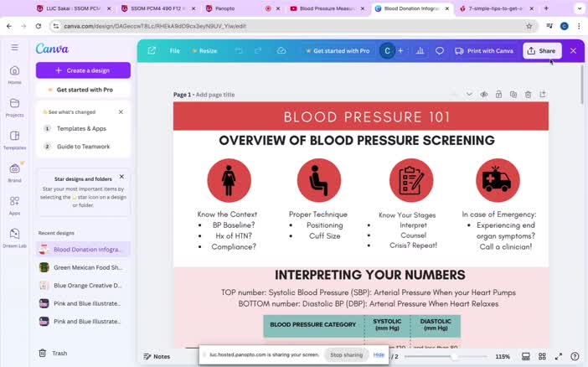Click the Share button

(x=542, y=50)
